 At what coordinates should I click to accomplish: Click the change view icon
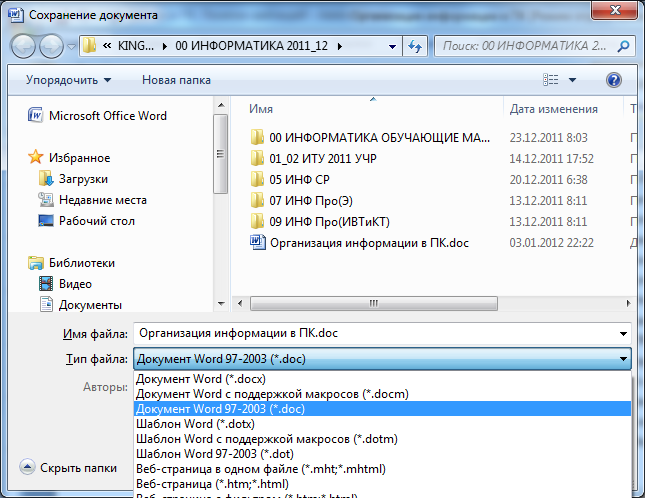click(x=550, y=80)
